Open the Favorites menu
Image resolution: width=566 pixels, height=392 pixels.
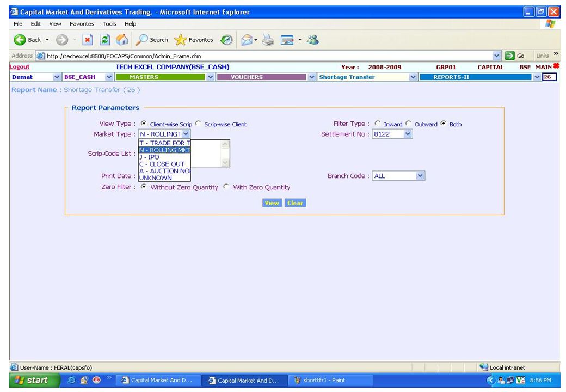[82, 24]
